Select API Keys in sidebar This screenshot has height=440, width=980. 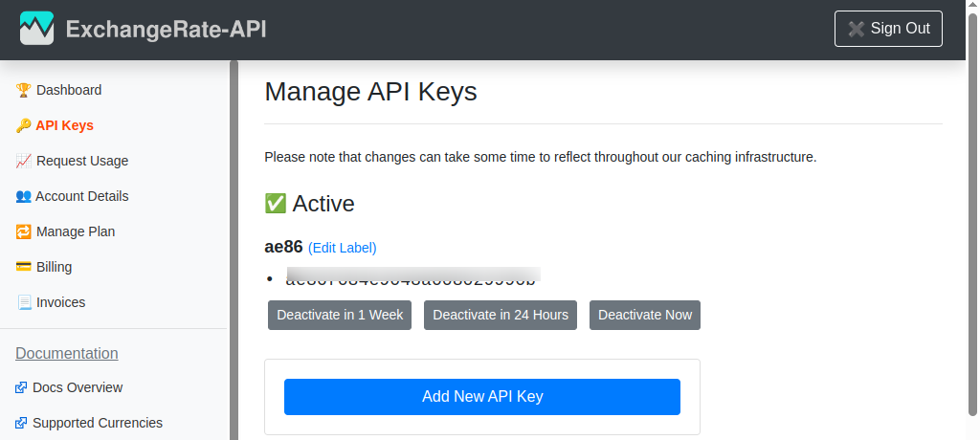pyautogui.click(x=64, y=125)
